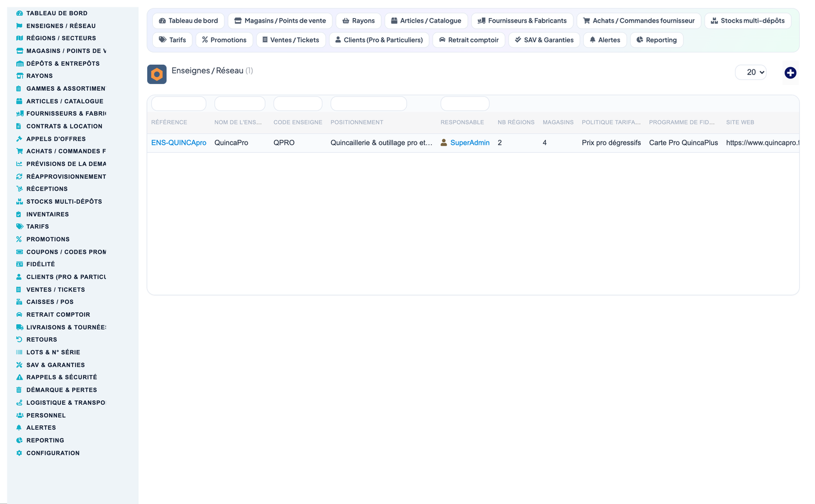Click the card icon beside Fidélité
This screenshot has height=504, width=815.
coord(19,264)
